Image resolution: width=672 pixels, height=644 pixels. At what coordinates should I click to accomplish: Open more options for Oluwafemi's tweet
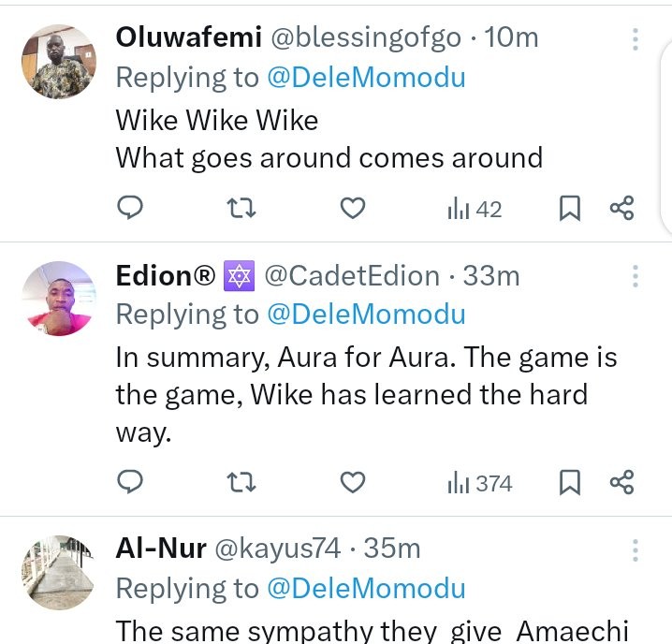pos(635,39)
